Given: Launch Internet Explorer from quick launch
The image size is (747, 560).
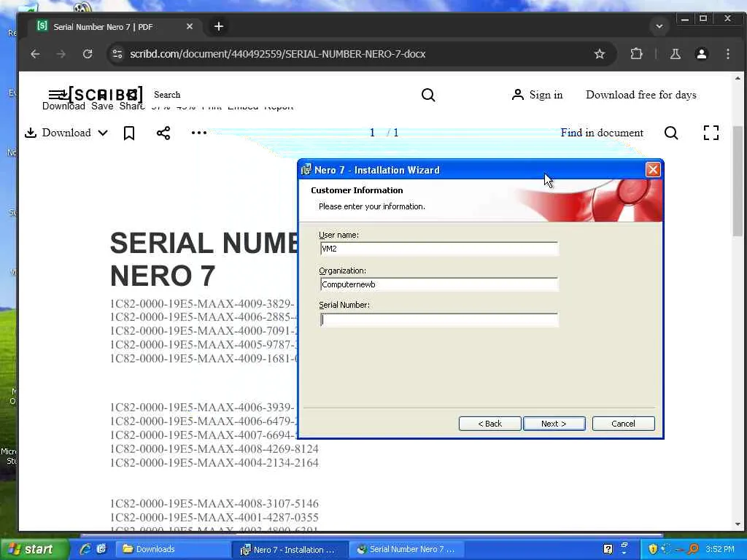Looking at the screenshot, I should tap(86, 549).
